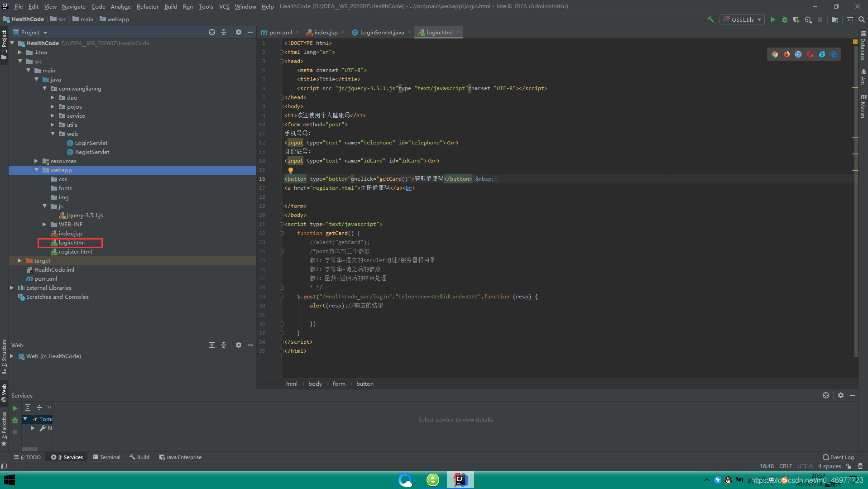The image size is (868, 489).
Task: Open the OSSUtils run configuration dropdown
Action: click(742, 19)
